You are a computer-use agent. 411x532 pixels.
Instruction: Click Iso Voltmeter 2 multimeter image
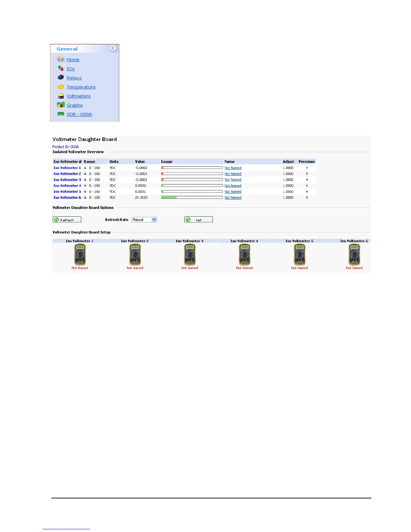pos(135,255)
